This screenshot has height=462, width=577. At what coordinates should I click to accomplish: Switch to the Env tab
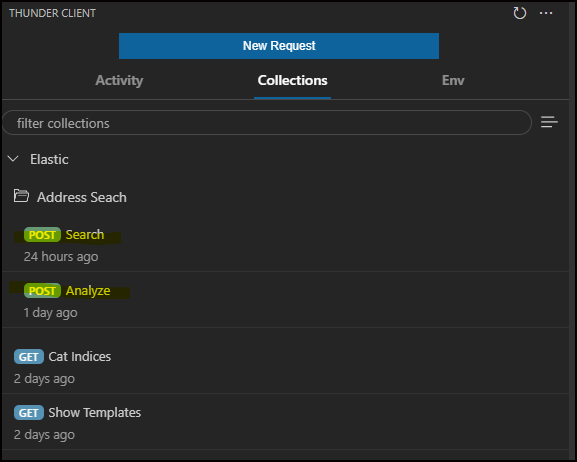[453, 80]
